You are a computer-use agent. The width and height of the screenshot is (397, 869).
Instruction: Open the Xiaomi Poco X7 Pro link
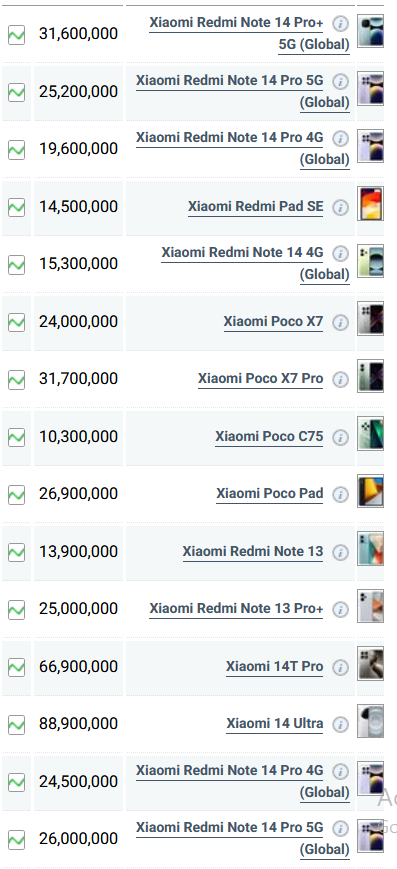[261, 379]
